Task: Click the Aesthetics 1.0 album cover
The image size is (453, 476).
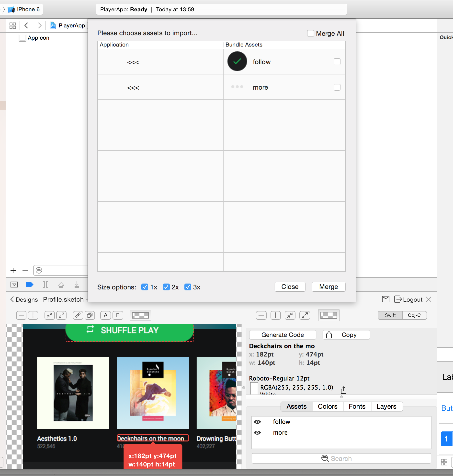Action: 73,393
